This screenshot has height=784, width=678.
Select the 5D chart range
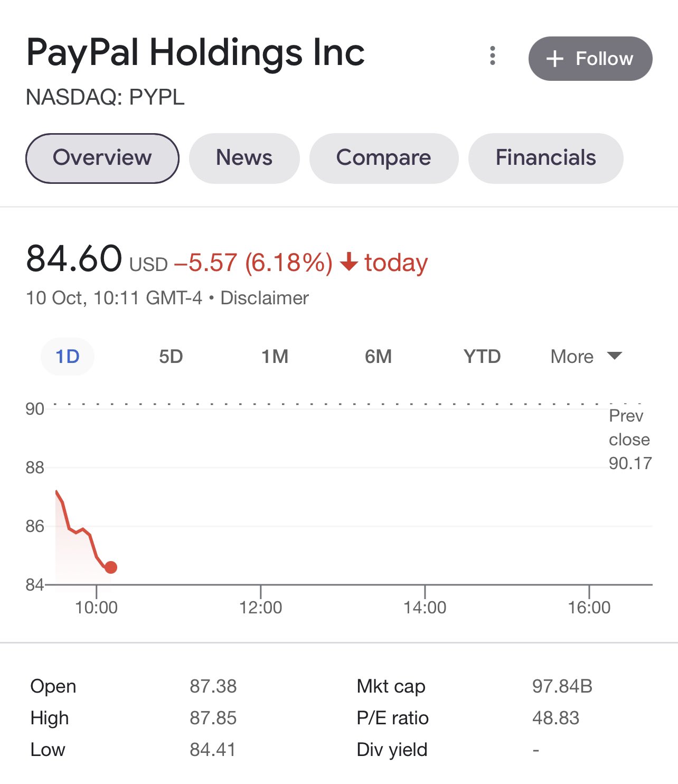point(171,357)
